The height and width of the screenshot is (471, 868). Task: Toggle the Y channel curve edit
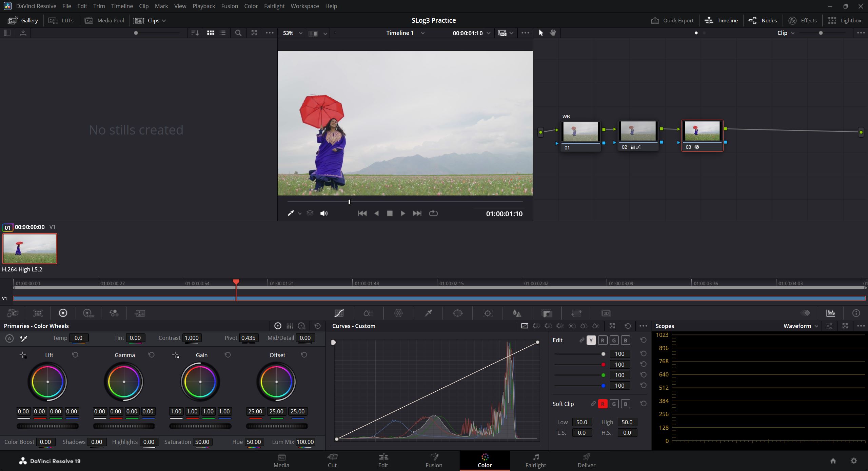click(591, 340)
